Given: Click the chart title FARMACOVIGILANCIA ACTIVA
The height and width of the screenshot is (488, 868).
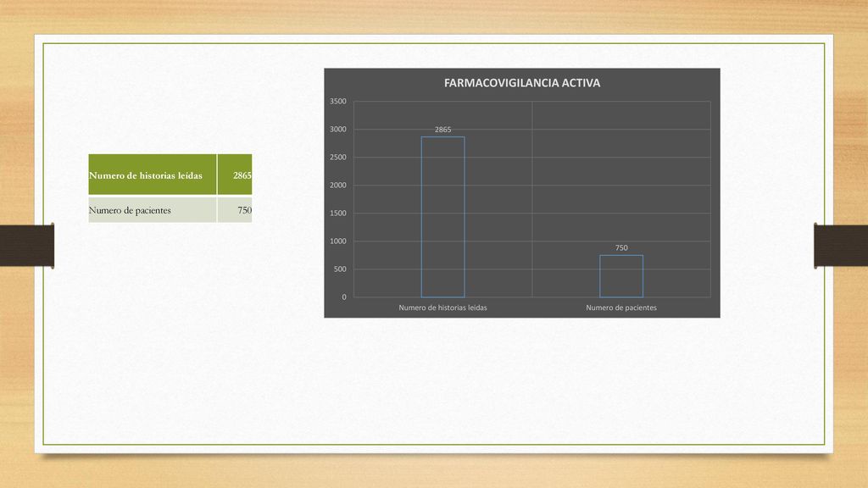Looking at the screenshot, I should [x=522, y=83].
